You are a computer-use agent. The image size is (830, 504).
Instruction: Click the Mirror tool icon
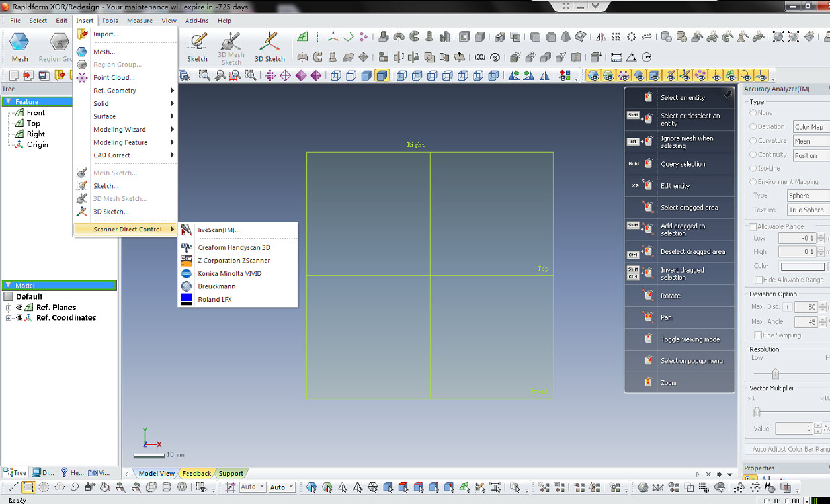coord(601,37)
